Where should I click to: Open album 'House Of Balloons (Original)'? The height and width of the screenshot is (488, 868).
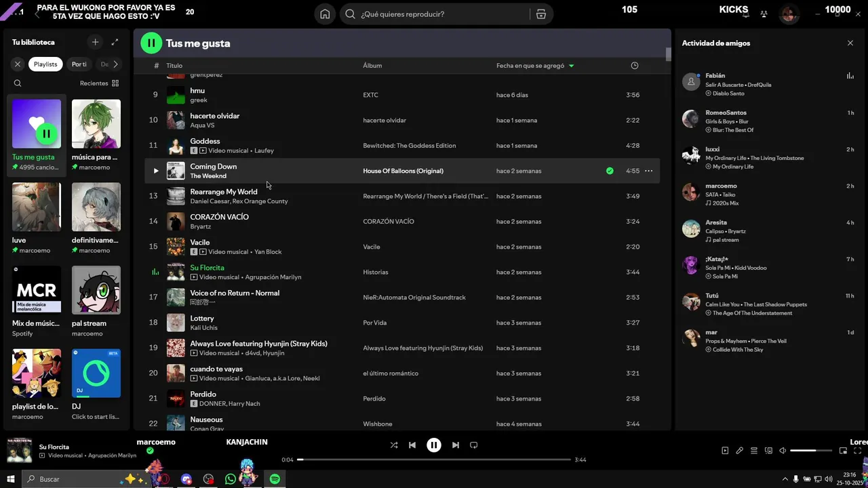(403, 171)
